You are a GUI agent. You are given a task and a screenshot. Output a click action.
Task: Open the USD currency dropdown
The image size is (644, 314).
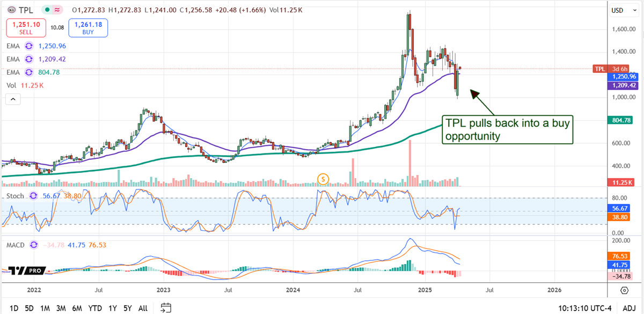pyautogui.click(x=624, y=10)
